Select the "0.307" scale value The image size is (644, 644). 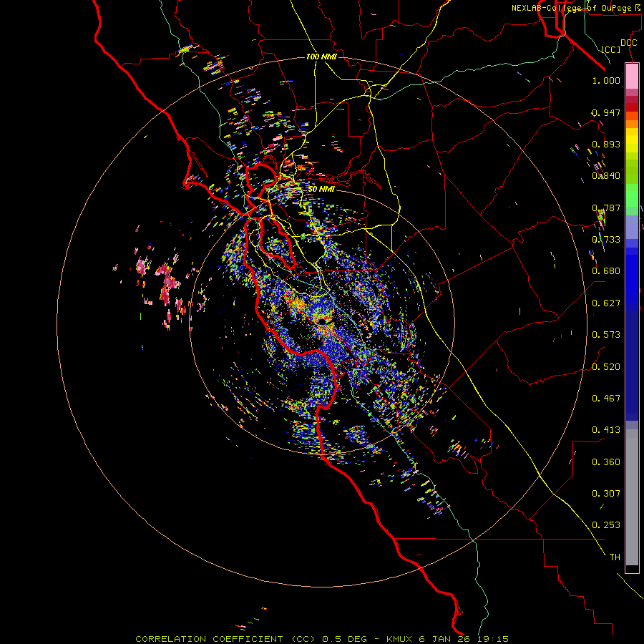(x=606, y=494)
